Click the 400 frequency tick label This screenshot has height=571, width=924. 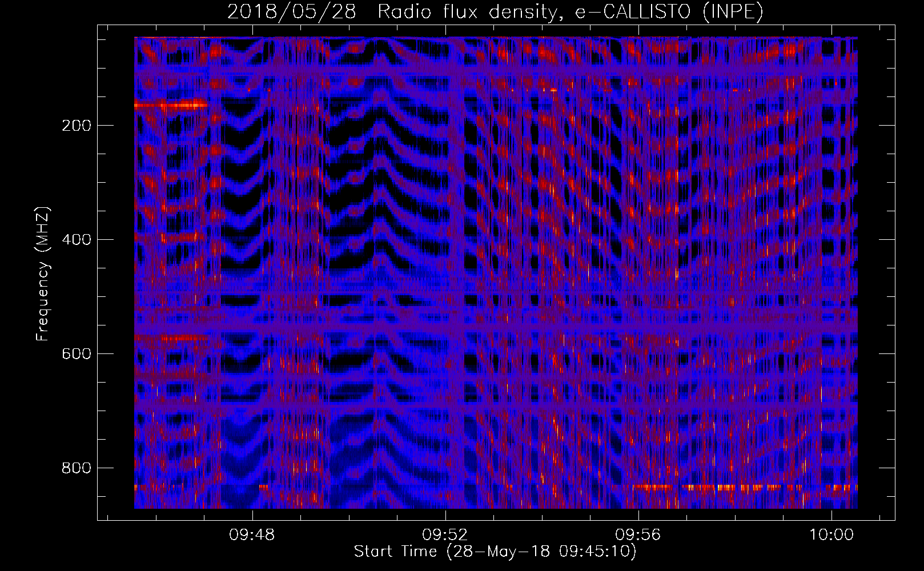point(77,240)
